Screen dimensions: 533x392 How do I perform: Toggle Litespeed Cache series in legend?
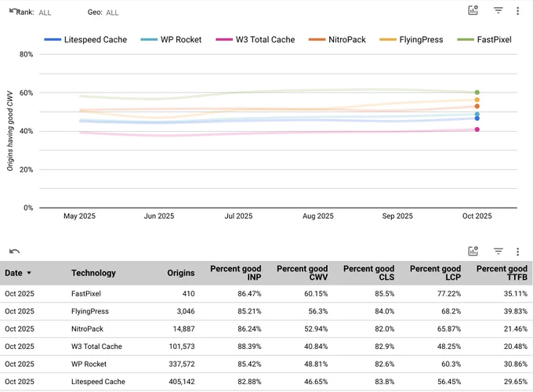pyautogui.click(x=85, y=39)
